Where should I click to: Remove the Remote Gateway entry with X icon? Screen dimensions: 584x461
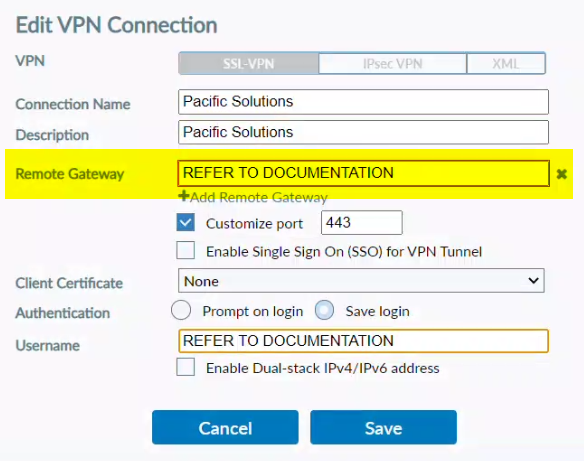[x=562, y=174]
